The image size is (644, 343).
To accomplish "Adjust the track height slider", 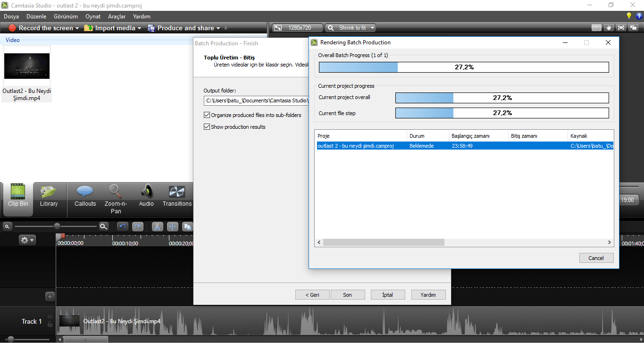I will (10, 339).
